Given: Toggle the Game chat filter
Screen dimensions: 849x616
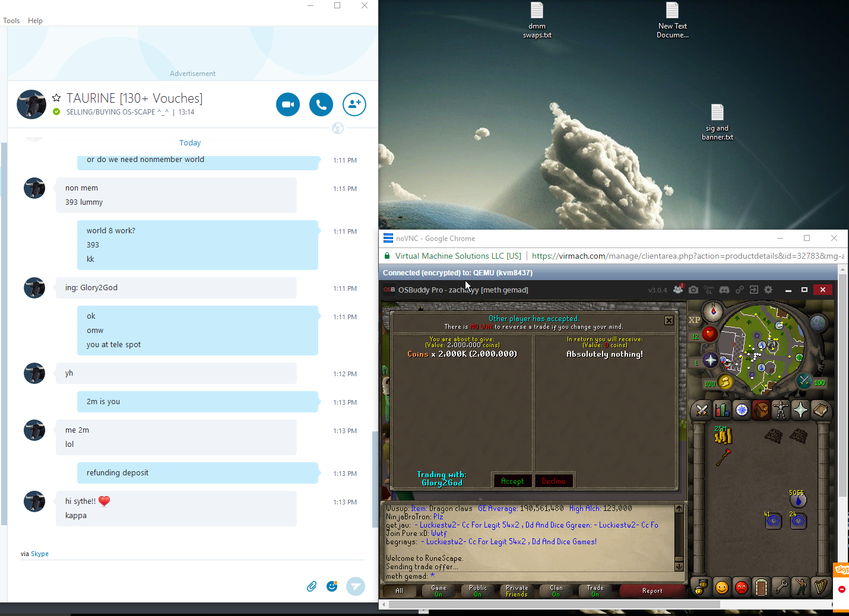Looking at the screenshot, I should click(439, 590).
